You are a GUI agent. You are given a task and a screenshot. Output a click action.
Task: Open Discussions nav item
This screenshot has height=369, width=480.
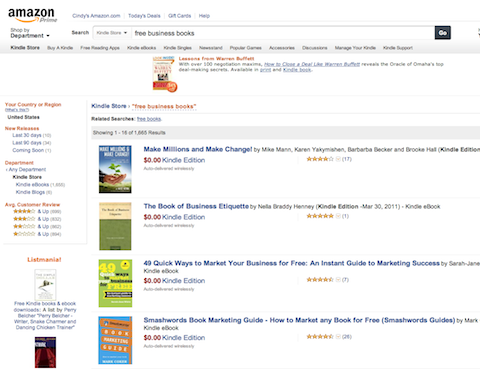pos(315,48)
